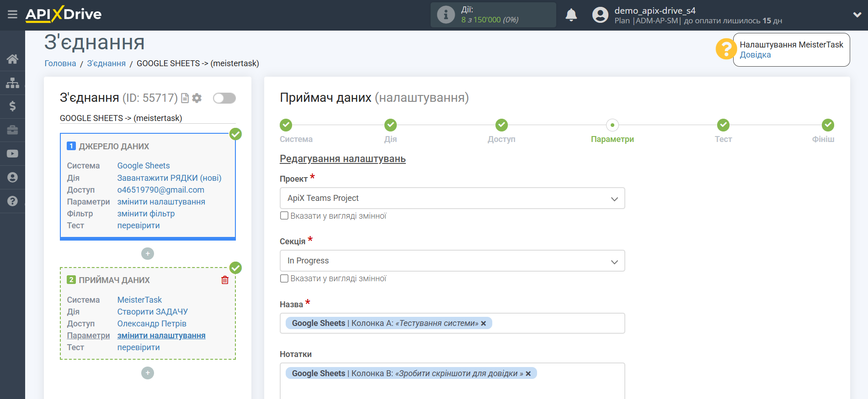
Task: Toggle the connection on/off switch
Action: [x=224, y=98]
